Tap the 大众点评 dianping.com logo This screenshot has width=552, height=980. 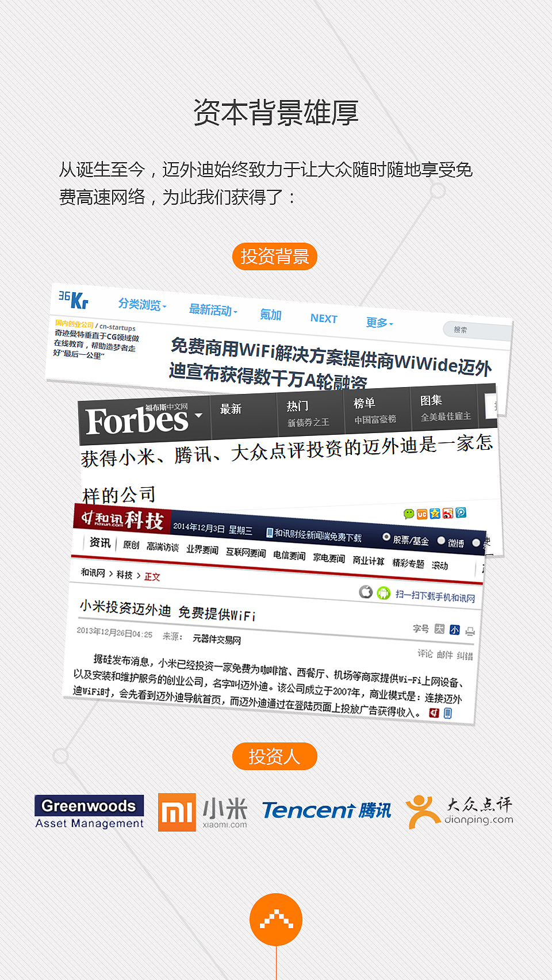click(x=459, y=811)
